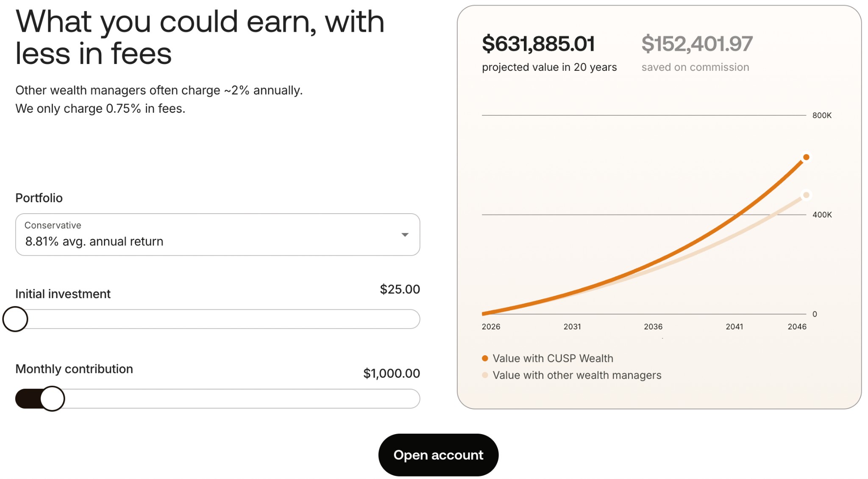Viewport: 868px width, 479px height.
Task: Click the Open account button
Action: coord(438,455)
